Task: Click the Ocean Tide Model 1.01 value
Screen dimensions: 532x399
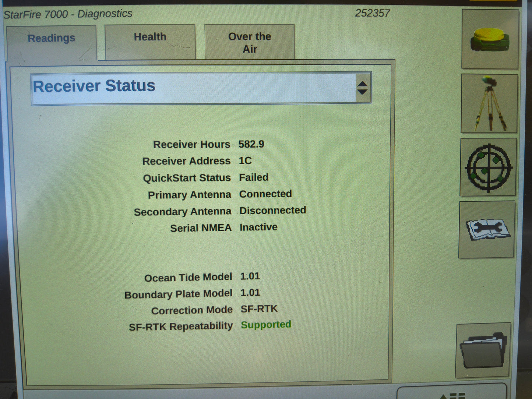Action: 250,276
